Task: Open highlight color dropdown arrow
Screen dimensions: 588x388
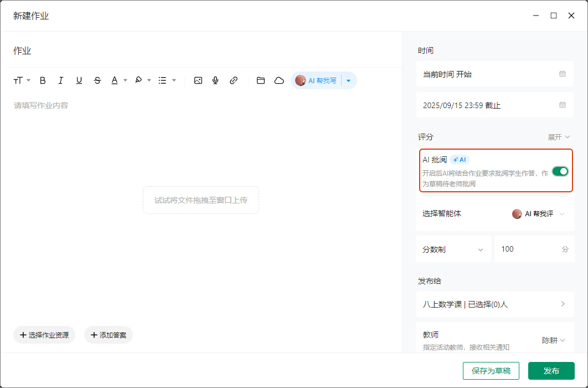Action: point(149,80)
